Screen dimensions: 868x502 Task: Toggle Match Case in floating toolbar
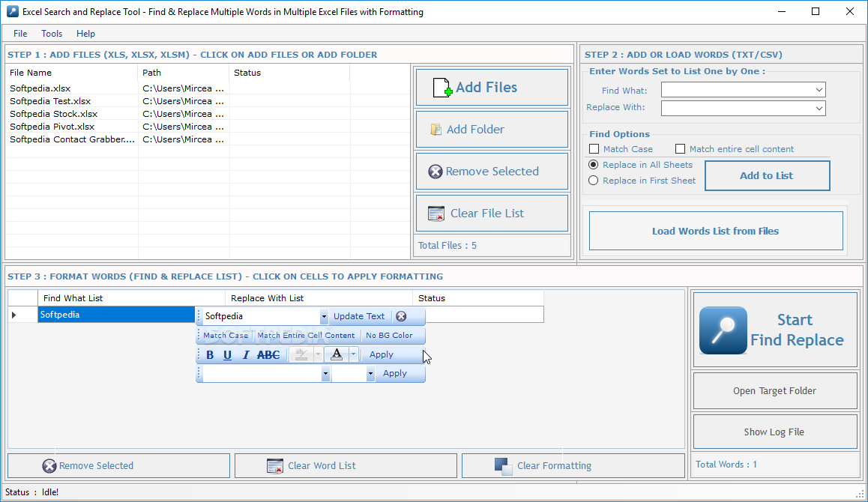click(x=226, y=336)
